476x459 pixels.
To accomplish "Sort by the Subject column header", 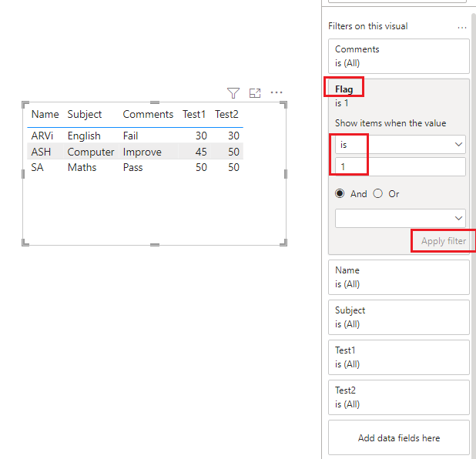I will point(85,115).
